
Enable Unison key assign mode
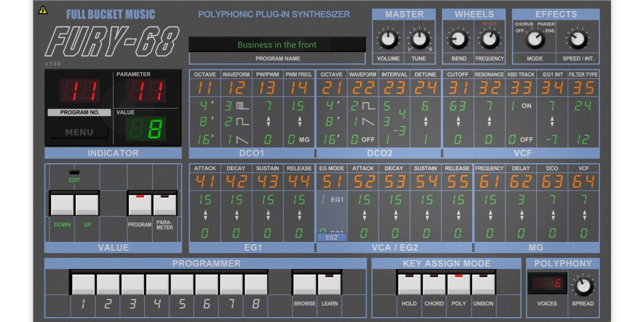point(483,284)
